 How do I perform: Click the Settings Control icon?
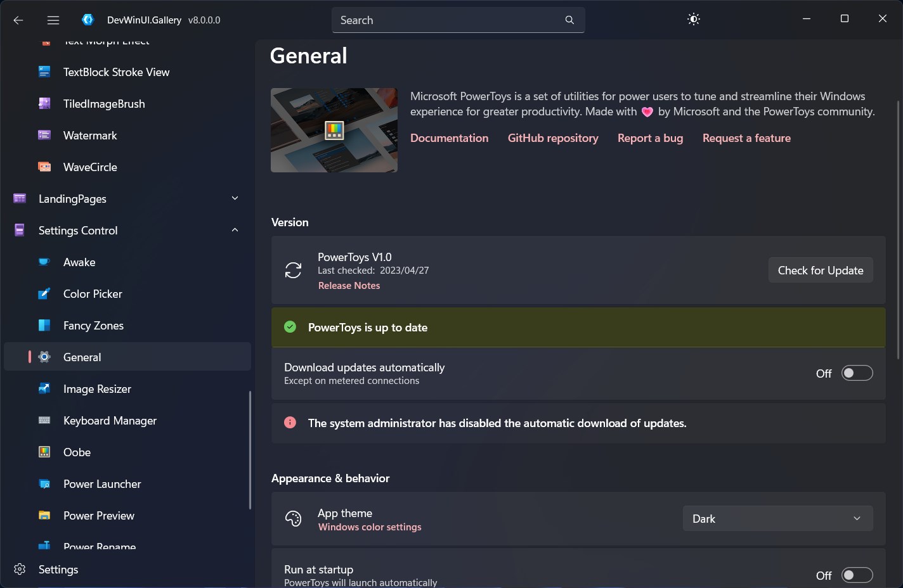pyautogui.click(x=20, y=231)
